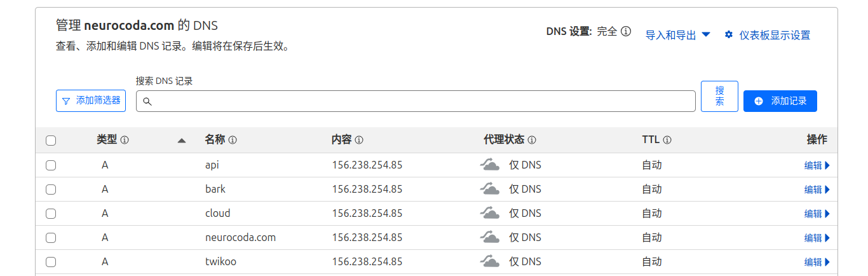Select the checkbox for neurocoda.com record
The height and width of the screenshot is (276, 868).
51,238
